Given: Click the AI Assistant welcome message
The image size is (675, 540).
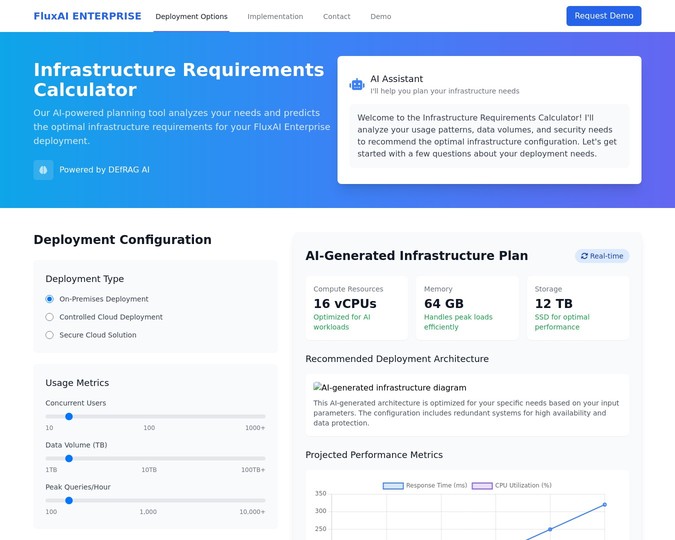Looking at the screenshot, I should click(489, 136).
